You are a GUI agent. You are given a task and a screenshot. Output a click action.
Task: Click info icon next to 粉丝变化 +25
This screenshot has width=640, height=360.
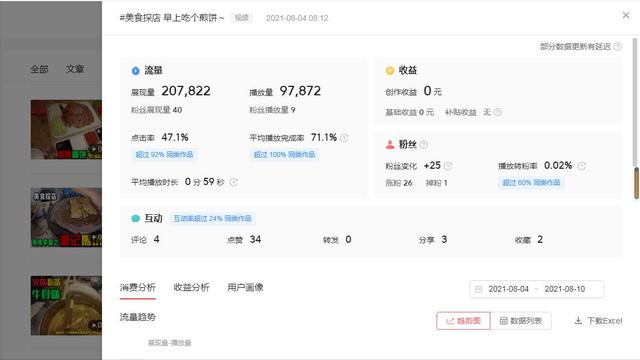pyautogui.click(x=448, y=166)
